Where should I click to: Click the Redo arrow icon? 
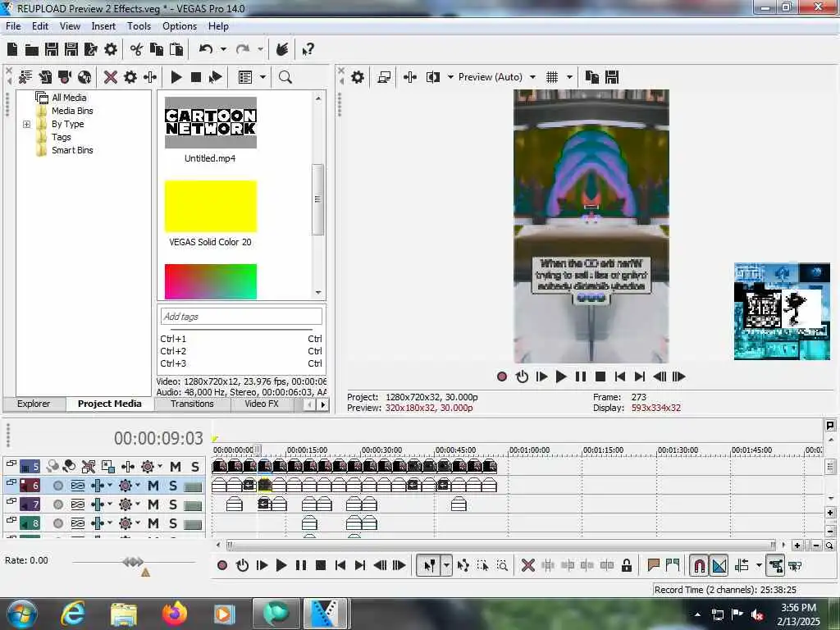tap(243, 50)
